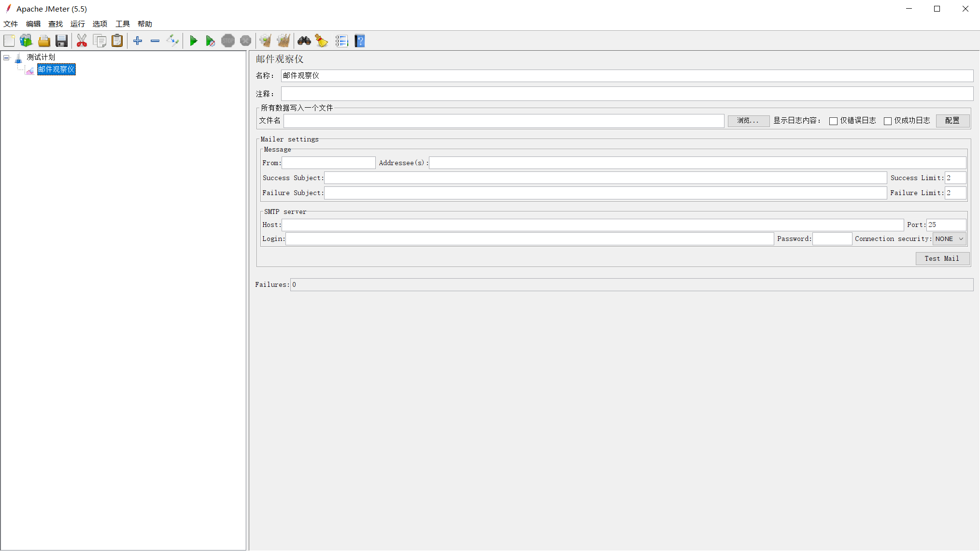Viewport: 980px width, 551px height.
Task: Select 测试计划 tree item
Action: [41, 57]
